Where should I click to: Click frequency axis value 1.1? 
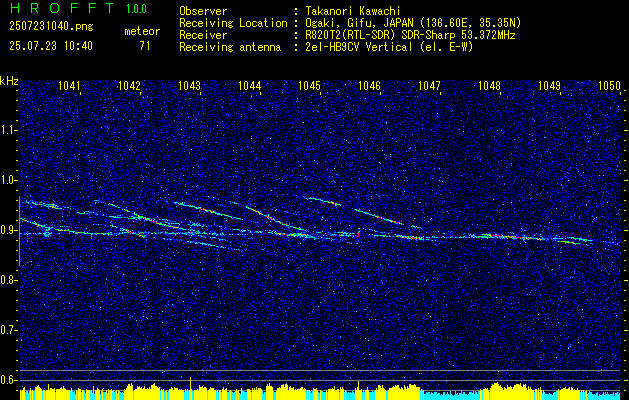(x=8, y=130)
